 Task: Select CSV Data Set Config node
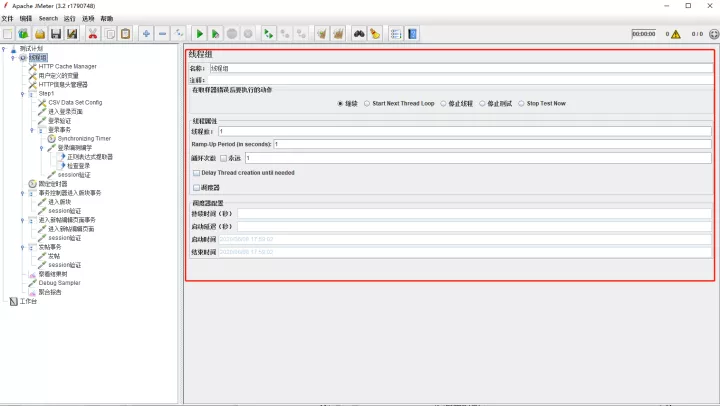(75, 103)
